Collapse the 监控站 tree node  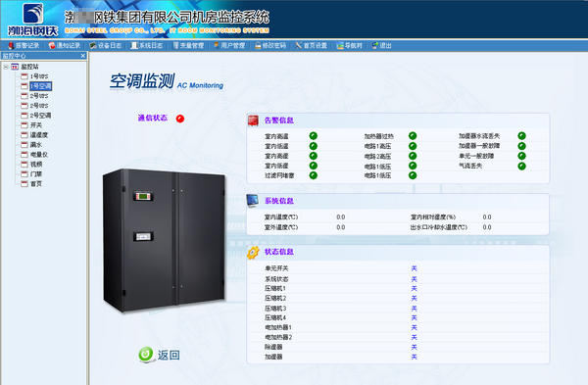tap(6, 67)
